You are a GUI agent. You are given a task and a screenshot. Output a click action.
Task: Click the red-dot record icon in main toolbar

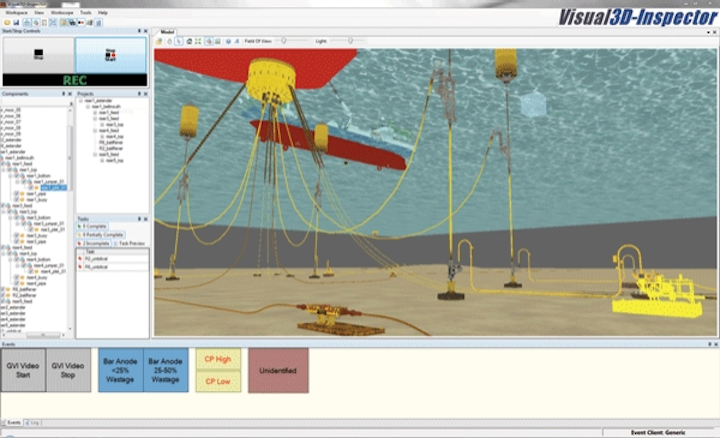(x=81, y=22)
